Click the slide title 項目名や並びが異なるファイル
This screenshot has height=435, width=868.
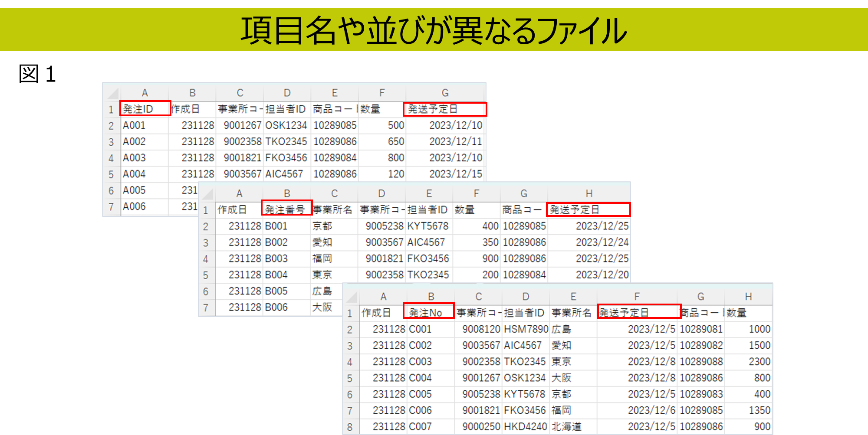pyautogui.click(x=434, y=30)
